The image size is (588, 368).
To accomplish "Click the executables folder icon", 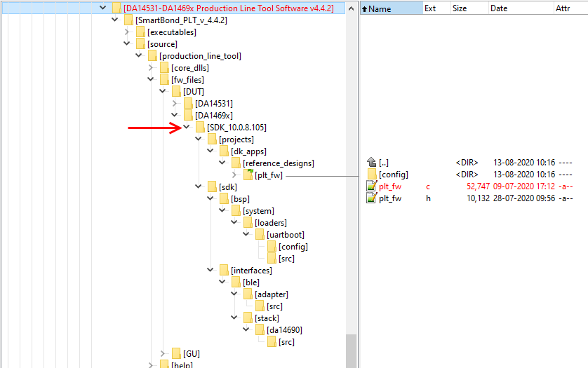I will point(140,32).
